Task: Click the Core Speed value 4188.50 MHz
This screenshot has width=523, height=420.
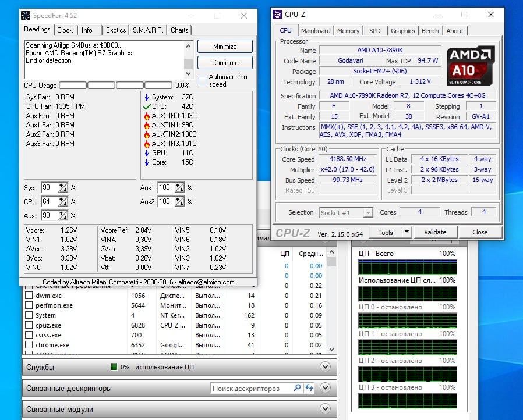Action: tap(348, 159)
